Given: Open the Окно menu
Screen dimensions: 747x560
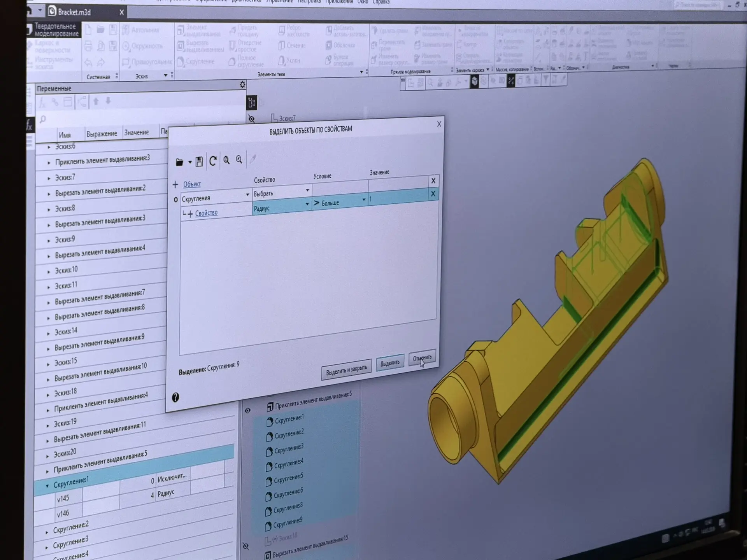Looking at the screenshot, I should click(363, 2).
